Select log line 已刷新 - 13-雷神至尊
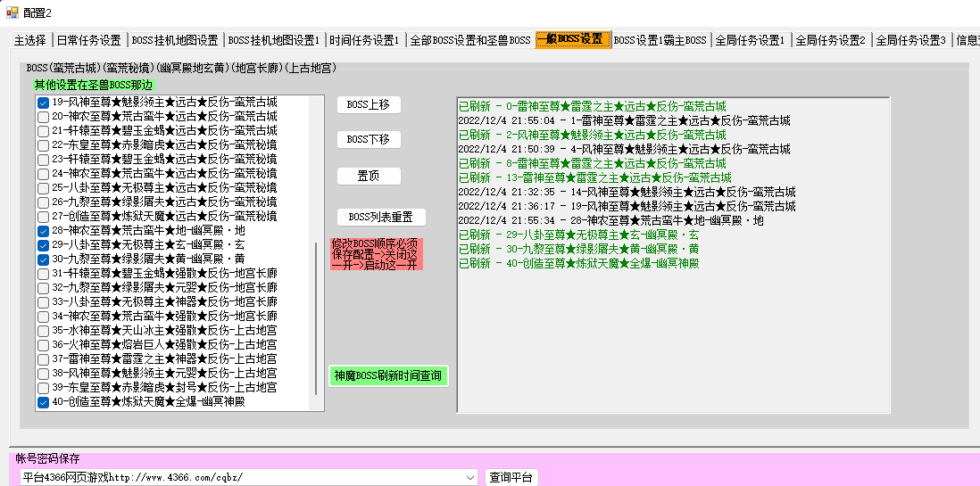 click(595, 178)
